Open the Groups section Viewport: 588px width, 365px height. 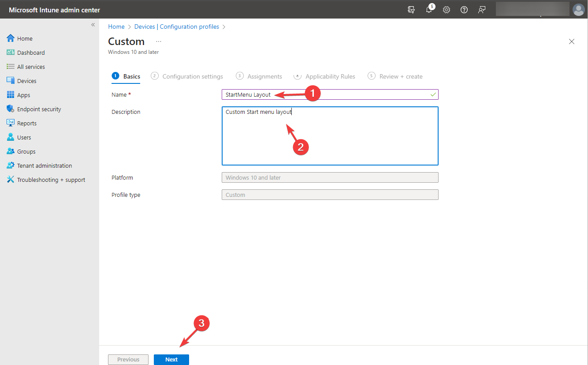click(25, 151)
